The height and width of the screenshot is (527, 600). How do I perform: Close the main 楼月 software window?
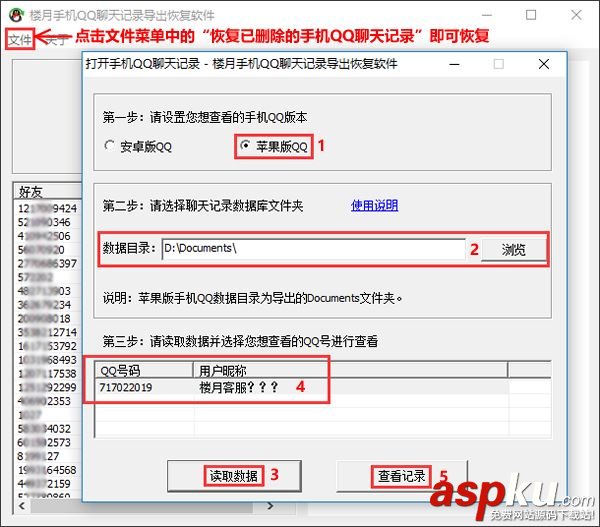click(x=576, y=15)
